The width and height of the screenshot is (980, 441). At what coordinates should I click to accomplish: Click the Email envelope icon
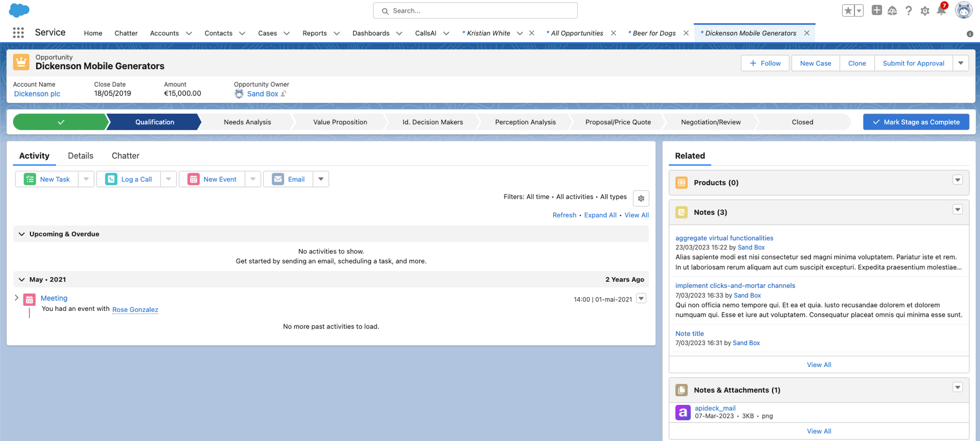pyautogui.click(x=278, y=179)
